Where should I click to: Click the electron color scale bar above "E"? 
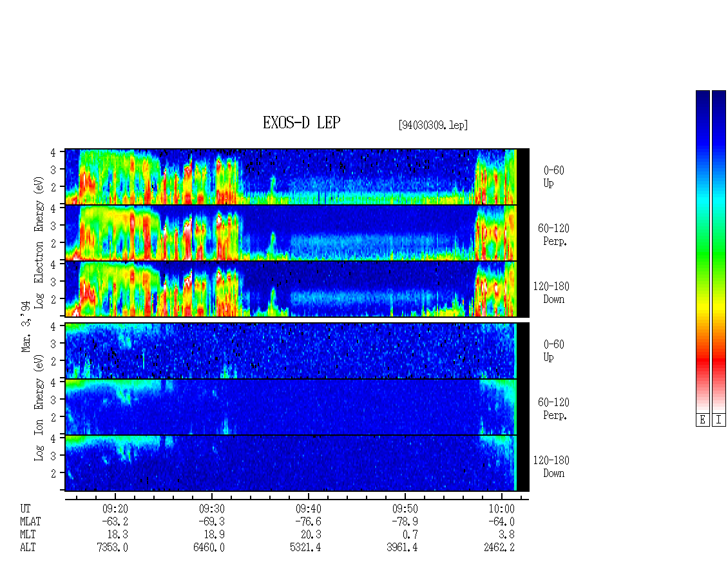(x=702, y=252)
